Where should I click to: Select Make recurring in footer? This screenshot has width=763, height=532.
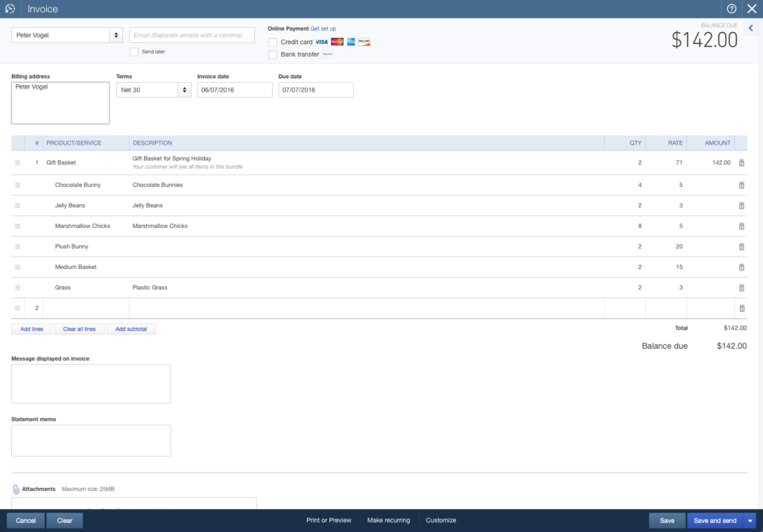[388, 520]
